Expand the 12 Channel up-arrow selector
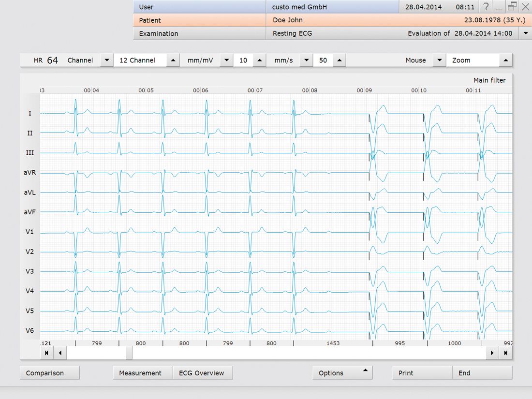The image size is (532, 399). click(x=173, y=60)
